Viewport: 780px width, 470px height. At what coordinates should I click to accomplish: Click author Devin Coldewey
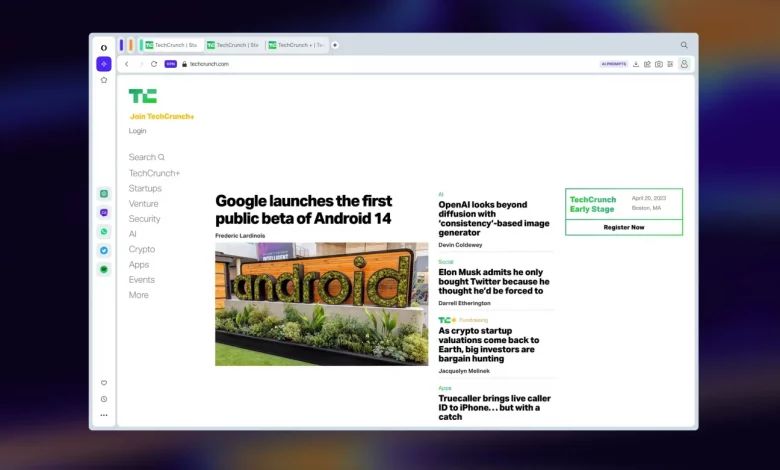(x=460, y=245)
